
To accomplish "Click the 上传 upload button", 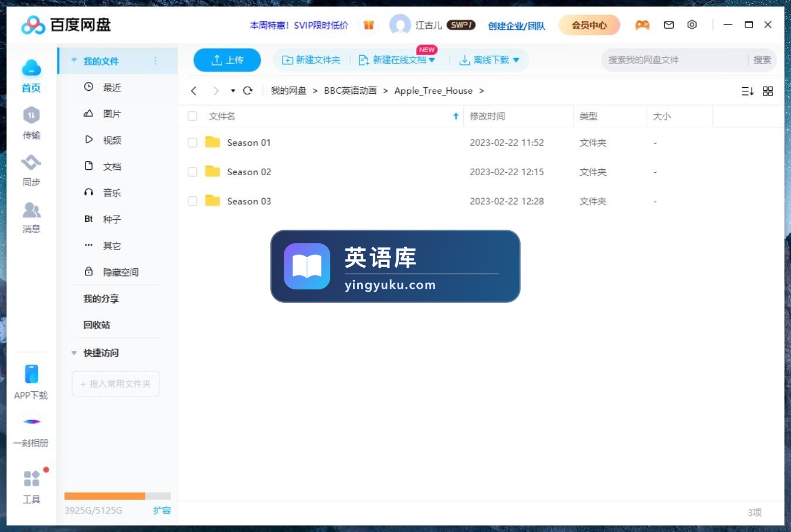I will [x=227, y=60].
